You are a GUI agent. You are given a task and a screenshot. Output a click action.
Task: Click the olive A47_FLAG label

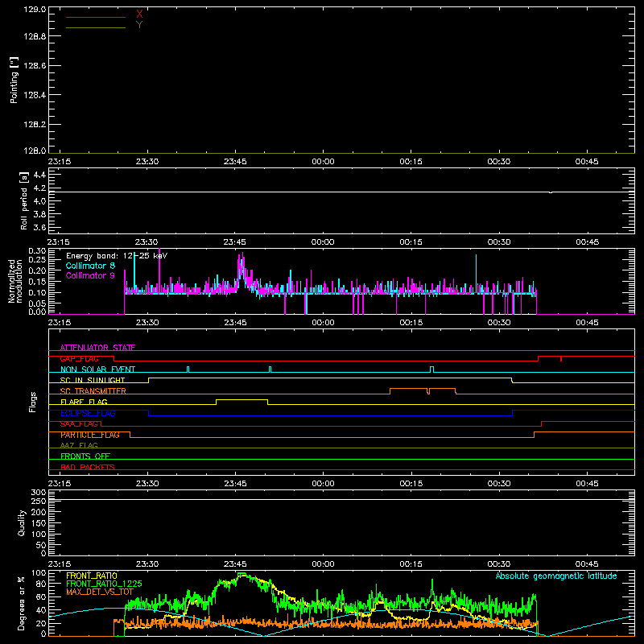pos(79,445)
